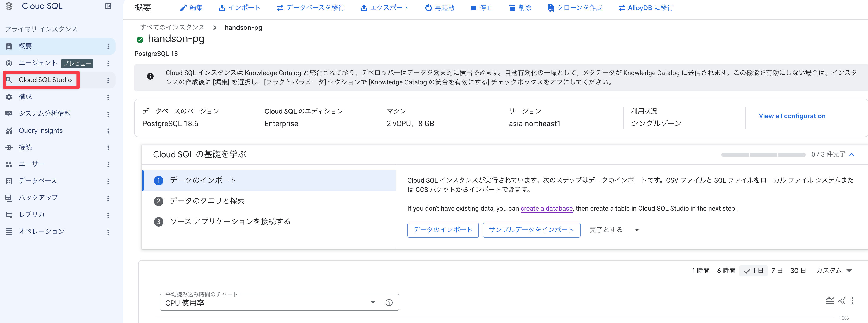Click the Cloud SQL logo icon
The image size is (868, 323).
pos(9,6)
